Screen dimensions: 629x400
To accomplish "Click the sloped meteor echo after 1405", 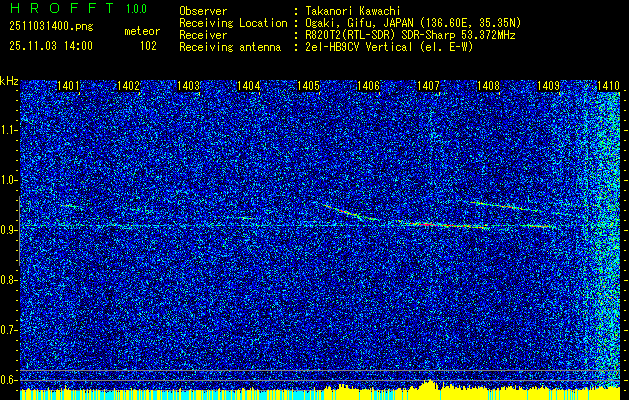I will coord(350,212).
